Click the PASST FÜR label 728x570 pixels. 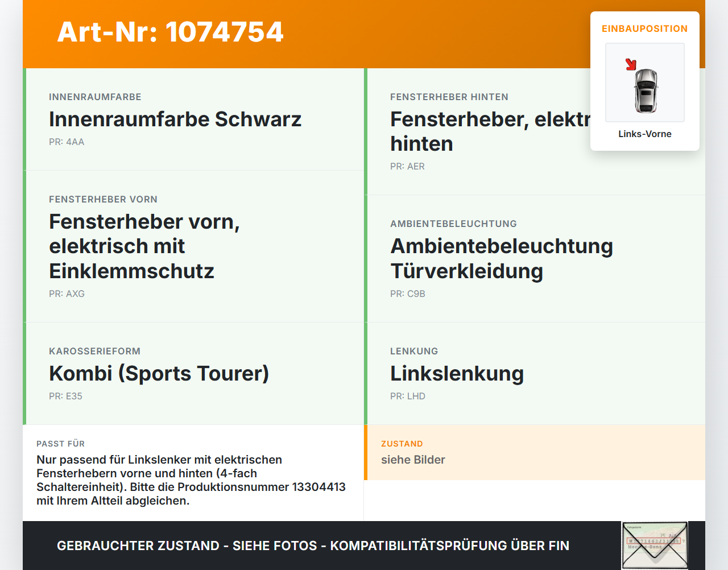pyautogui.click(x=60, y=444)
